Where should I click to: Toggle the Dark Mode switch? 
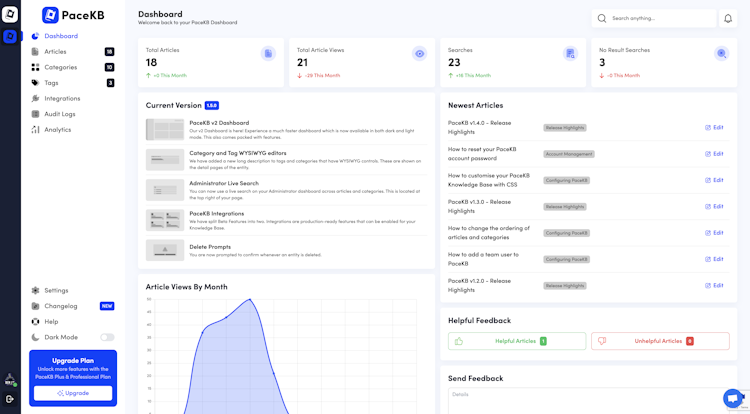tap(107, 338)
